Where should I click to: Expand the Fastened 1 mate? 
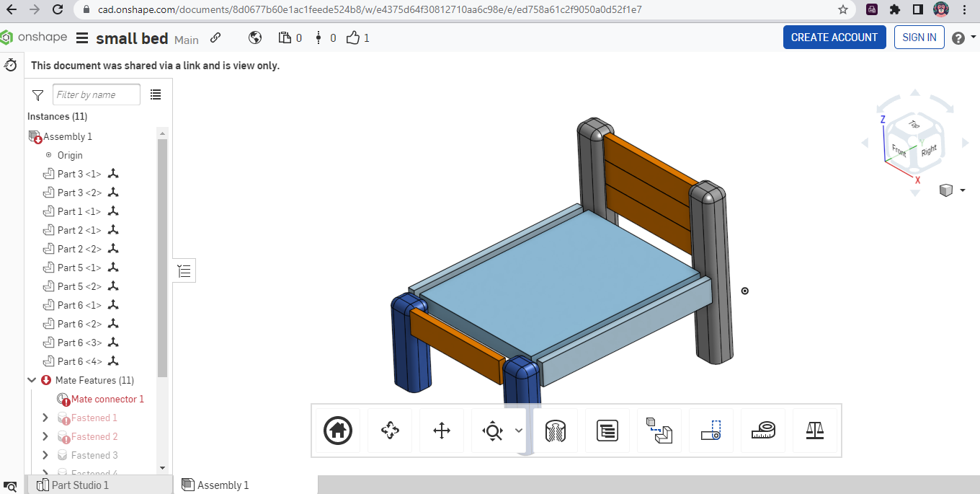pos(45,418)
